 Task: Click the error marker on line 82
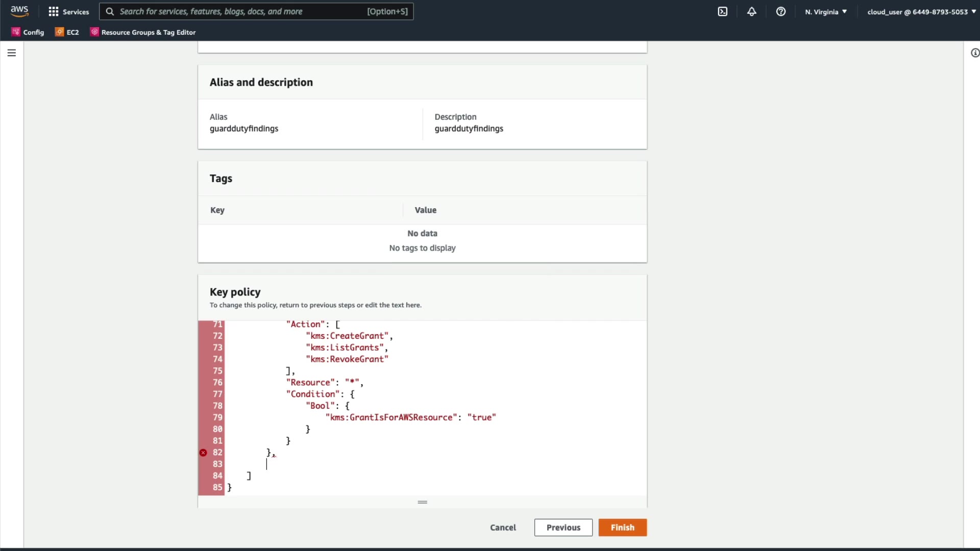pos(203,453)
